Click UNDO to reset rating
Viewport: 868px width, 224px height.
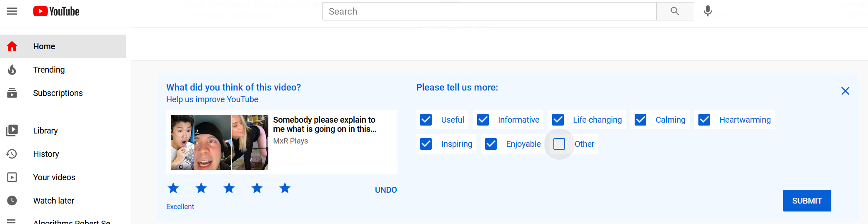tap(385, 190)
